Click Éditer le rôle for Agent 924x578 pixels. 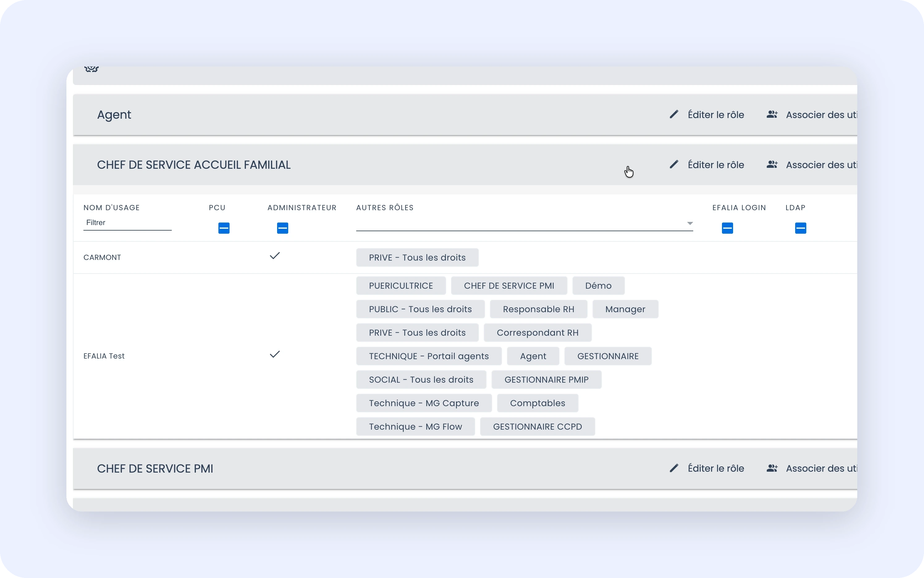coord(716,115)
